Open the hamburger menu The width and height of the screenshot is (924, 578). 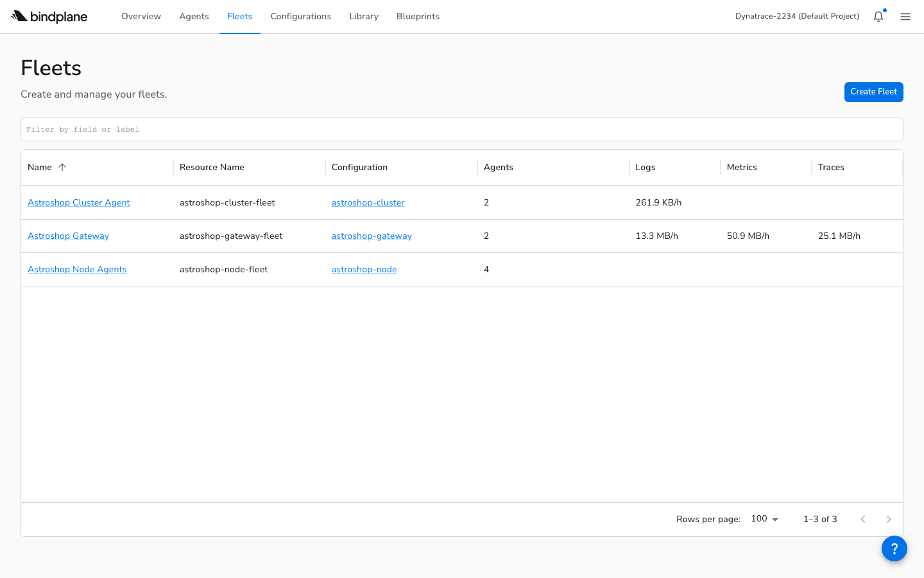point(905,17)
